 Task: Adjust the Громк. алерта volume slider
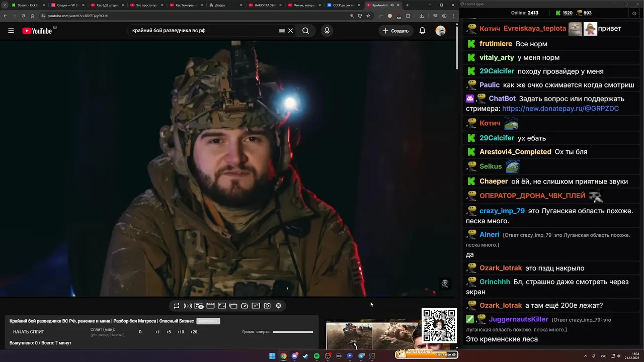pyautogui.click(x=293, y=332)
